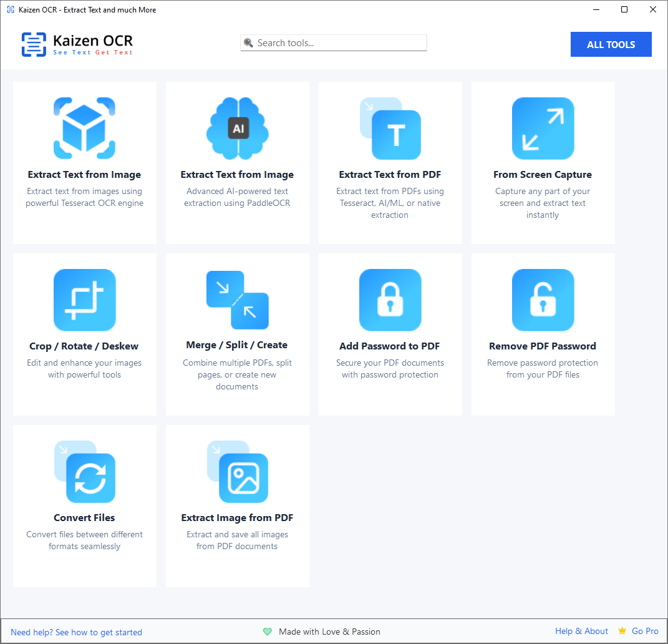The width and height of the screenshot is (668, 644).
Task: Click the heart icon near Made with Love
Action: [268, 632]
